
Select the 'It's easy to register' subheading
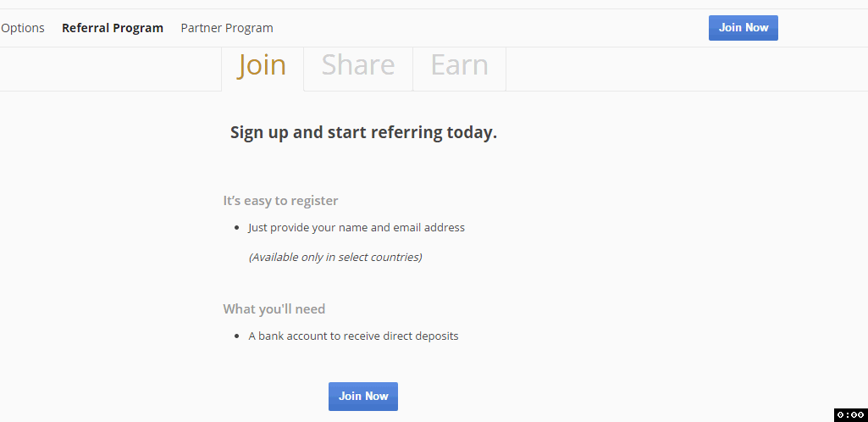pyautogui.click(x=280, y=201)
